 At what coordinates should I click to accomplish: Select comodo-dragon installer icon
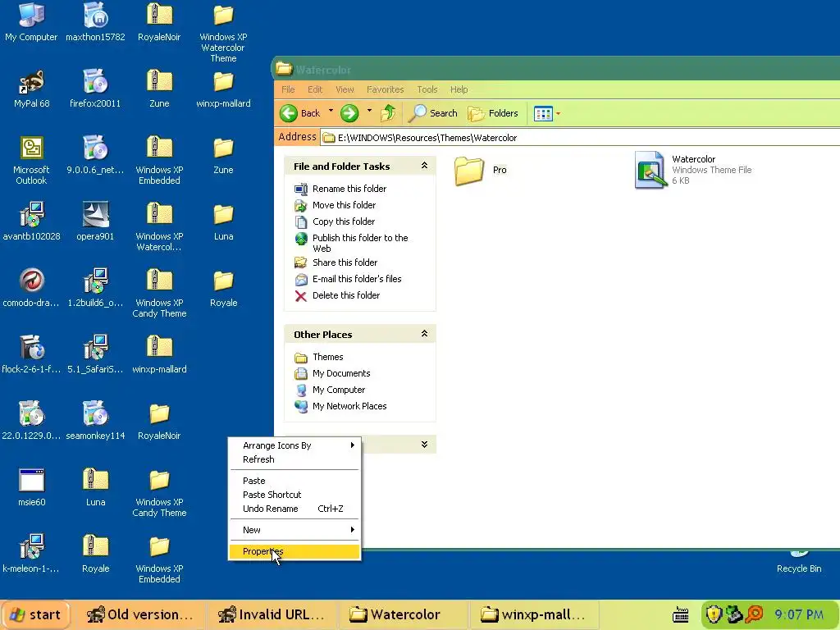coord(31,288)
